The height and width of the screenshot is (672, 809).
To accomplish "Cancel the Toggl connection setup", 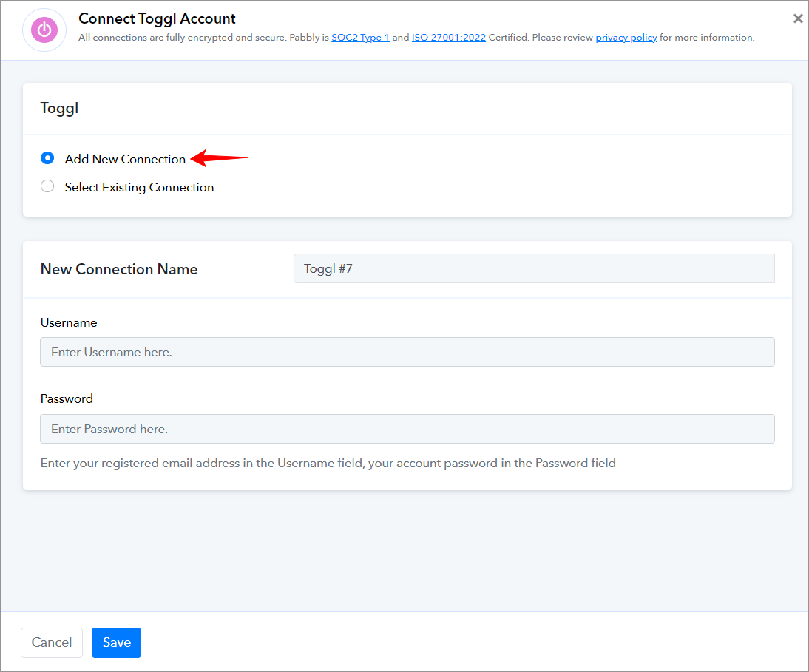I will (52, 642).
